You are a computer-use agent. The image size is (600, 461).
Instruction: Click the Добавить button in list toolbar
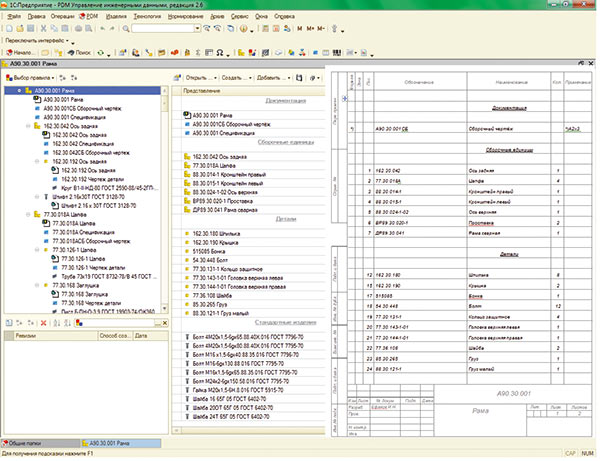point(270,77)
